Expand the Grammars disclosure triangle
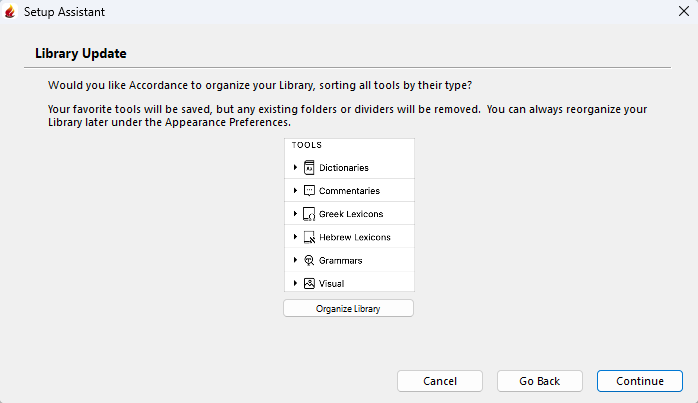 (295, 260)
